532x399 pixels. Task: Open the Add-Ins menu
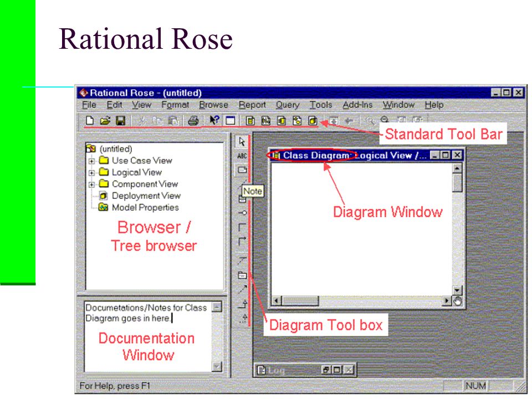357,105
